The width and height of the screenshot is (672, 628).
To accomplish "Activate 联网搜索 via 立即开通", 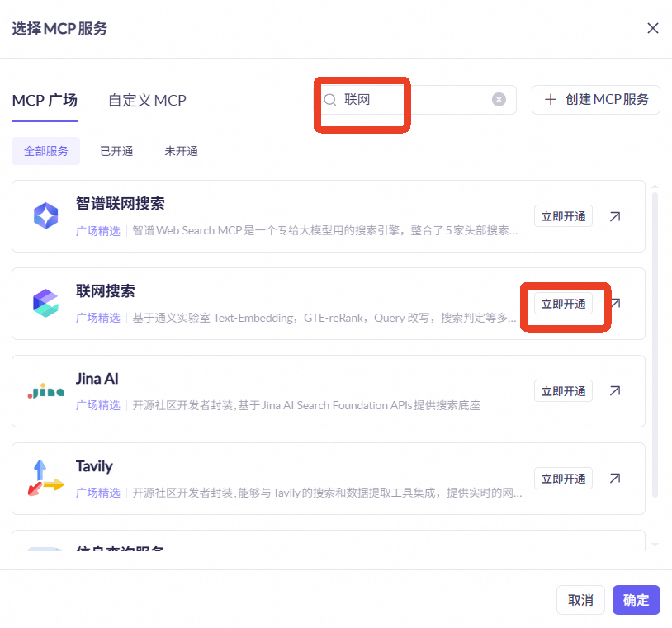I will (x=563, y=304).
